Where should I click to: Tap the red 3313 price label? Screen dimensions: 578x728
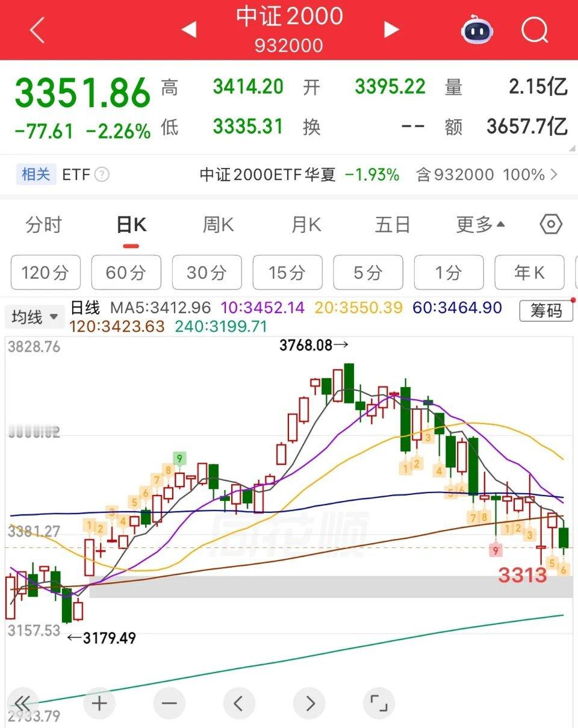pos(522,576)
